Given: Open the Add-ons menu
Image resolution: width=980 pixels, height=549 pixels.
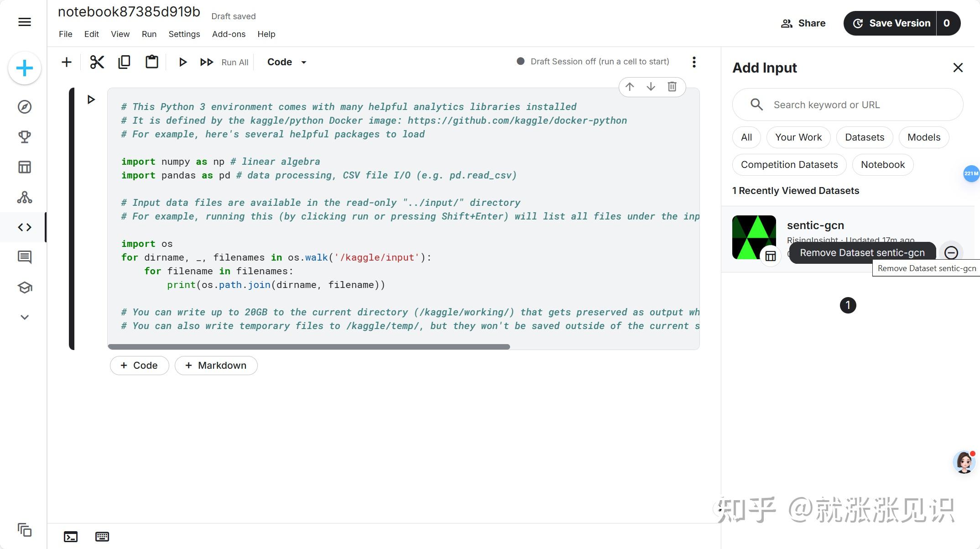Looking at the screenshot, I should (x=229, y=34).
